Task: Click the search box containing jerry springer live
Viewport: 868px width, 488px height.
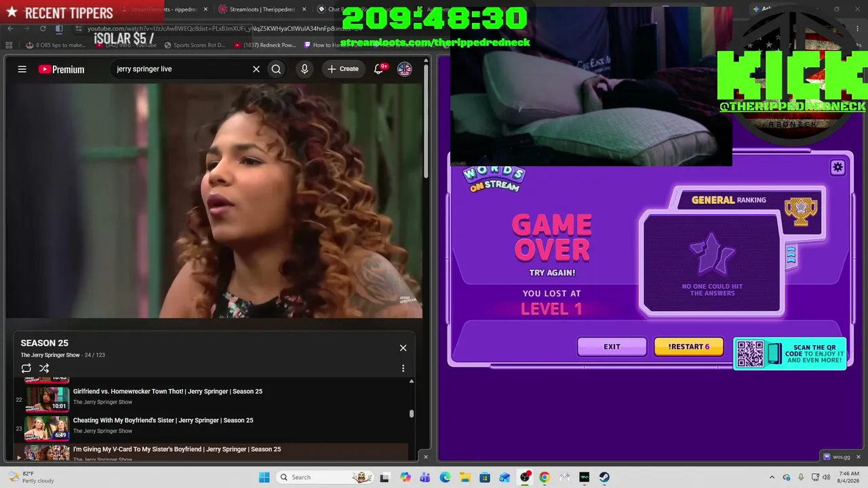Action: (x=182, y=69)
